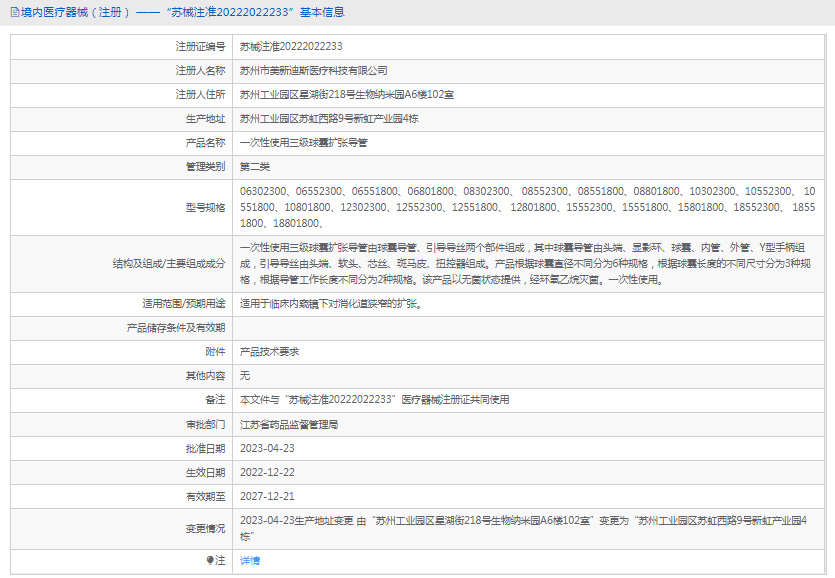The height and width of the screenshot is (578, 835).
Task: Click product name 一次性使用三级球囊扩张导管
Action: 304,143
